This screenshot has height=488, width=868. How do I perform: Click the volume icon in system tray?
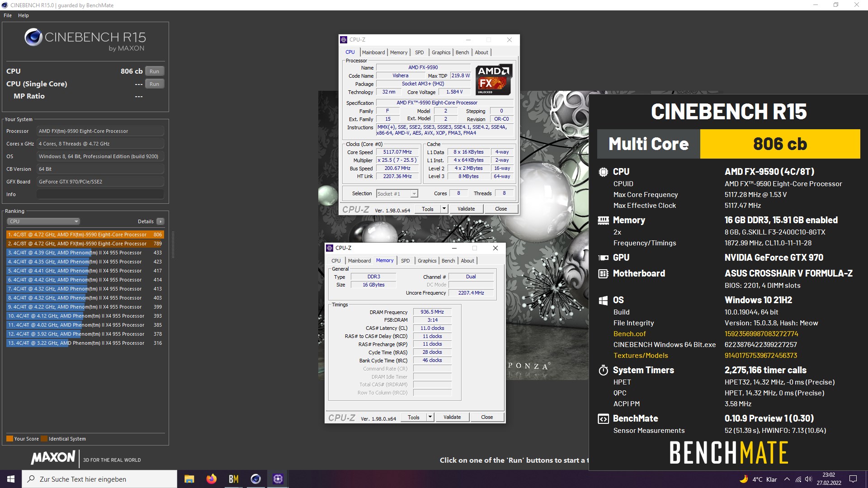tap(808, 479)
